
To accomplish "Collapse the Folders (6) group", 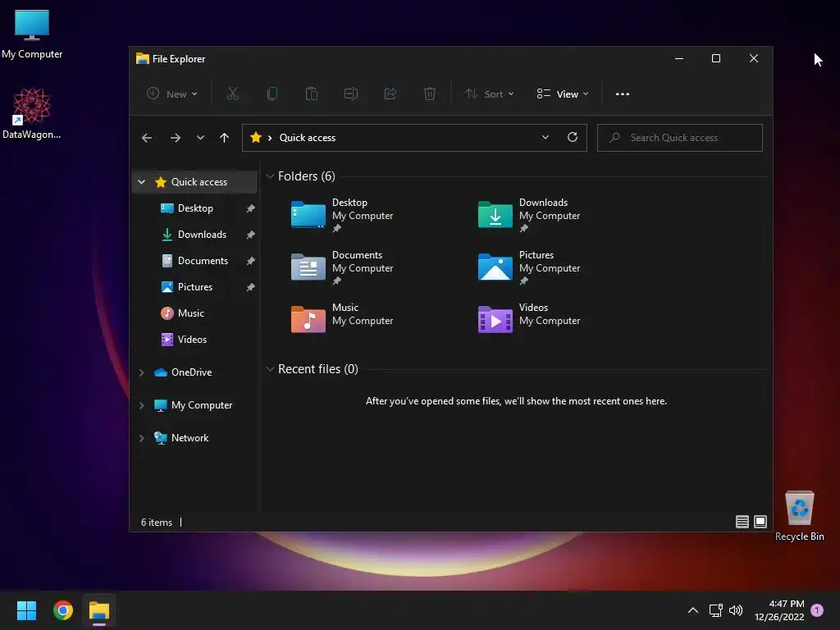I will click(x=270, y=176).
